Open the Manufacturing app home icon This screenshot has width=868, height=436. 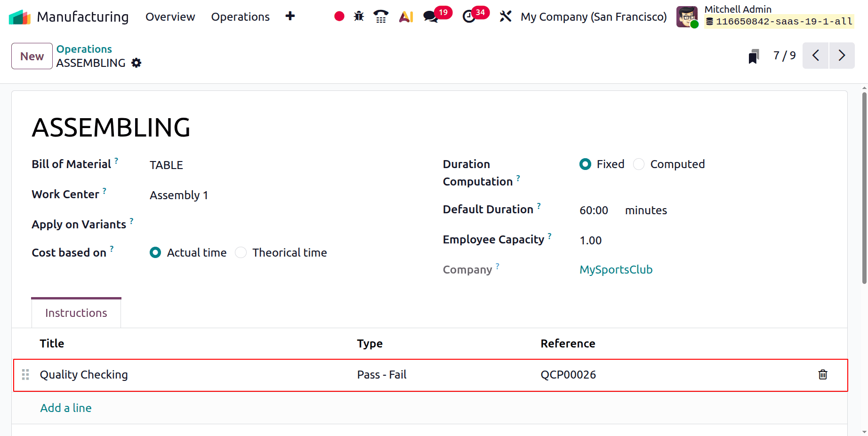pos(20,17)
